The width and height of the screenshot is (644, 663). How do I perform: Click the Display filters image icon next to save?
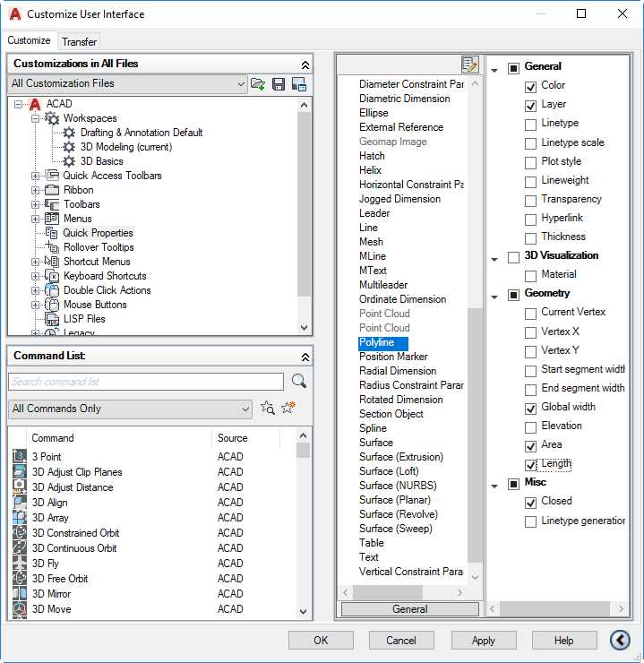[x=299, y=83]
